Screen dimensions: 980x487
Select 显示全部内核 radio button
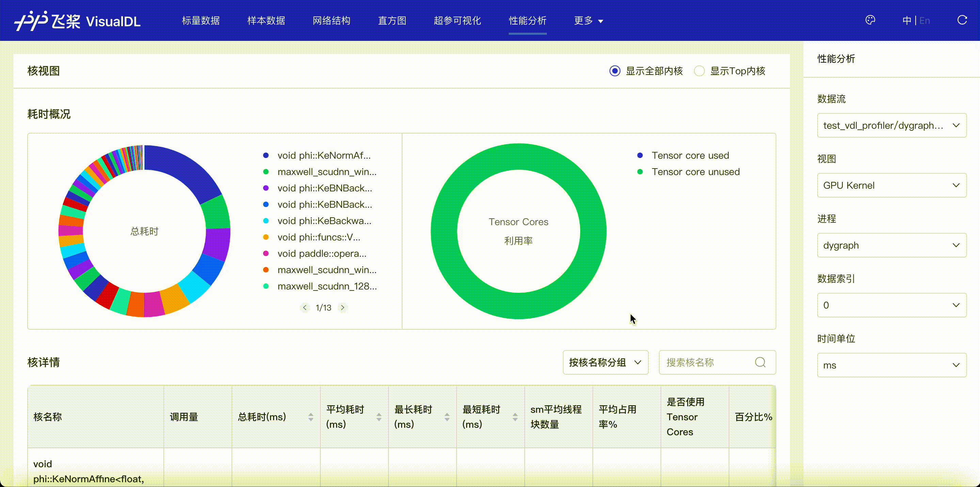615,71
